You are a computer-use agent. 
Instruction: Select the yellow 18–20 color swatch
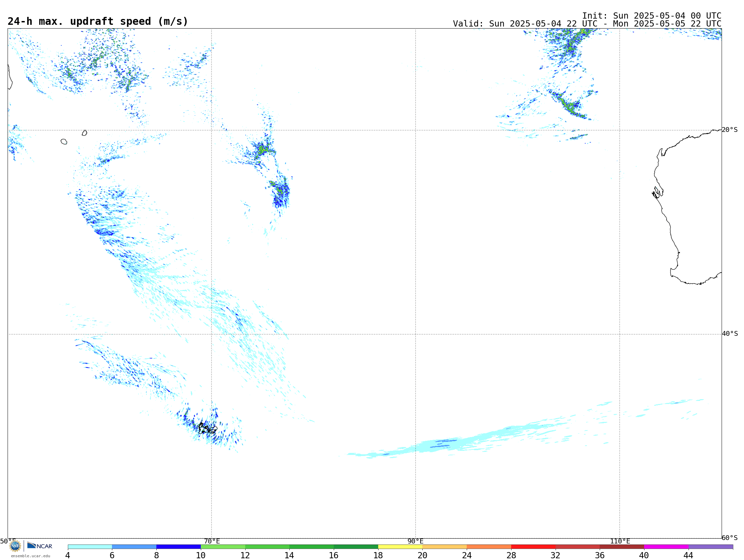400,547
